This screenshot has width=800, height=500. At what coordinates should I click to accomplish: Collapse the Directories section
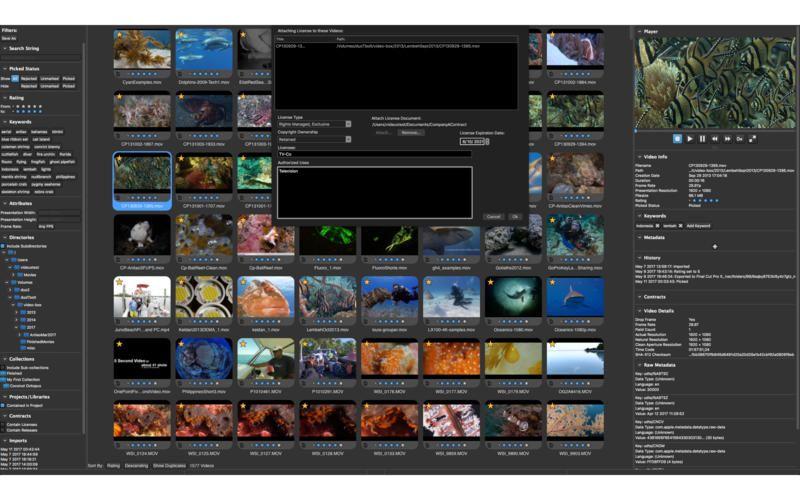[x=5, y=237]
